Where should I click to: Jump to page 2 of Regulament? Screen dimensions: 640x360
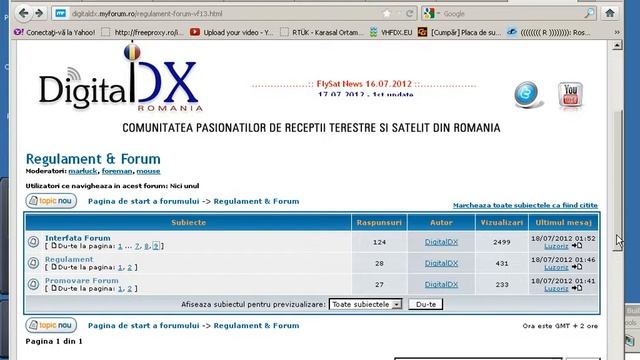(x=130, y=267)
